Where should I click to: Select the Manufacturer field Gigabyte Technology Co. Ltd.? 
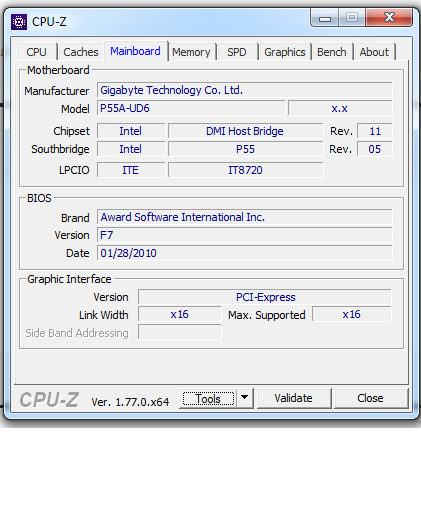point(245,90)
